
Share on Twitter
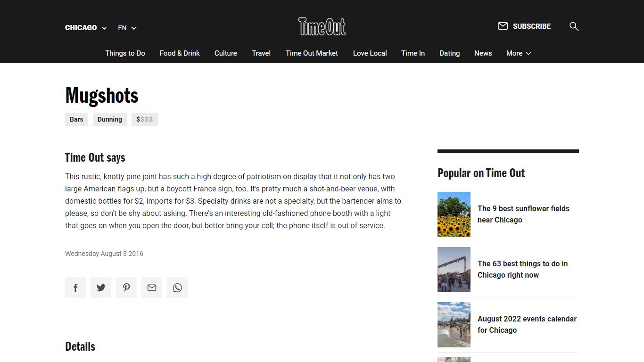(101, 288)
